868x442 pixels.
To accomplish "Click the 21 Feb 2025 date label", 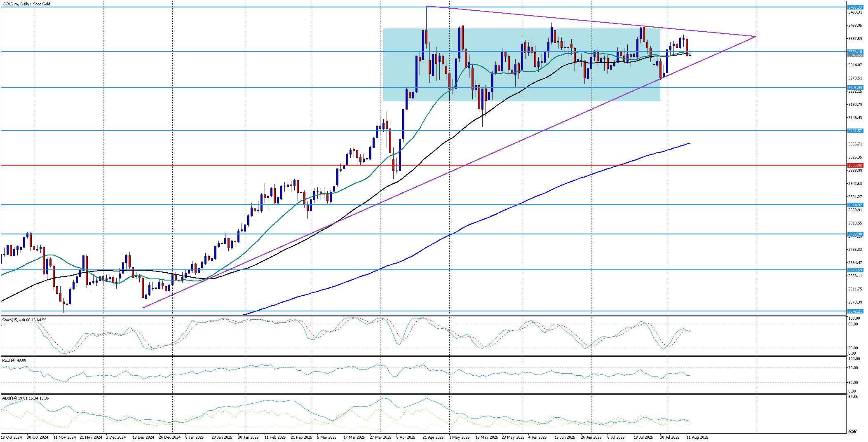I will [x=302, y=437].
